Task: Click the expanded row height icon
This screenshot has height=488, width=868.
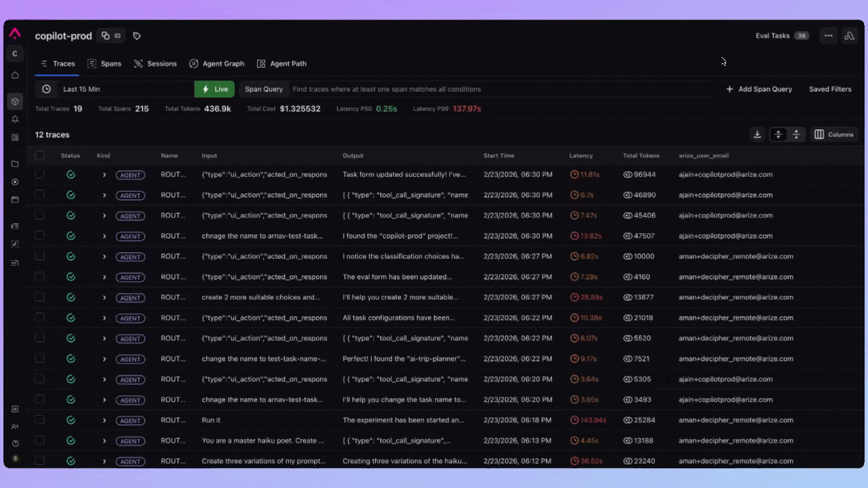Action: coord(796,134)
